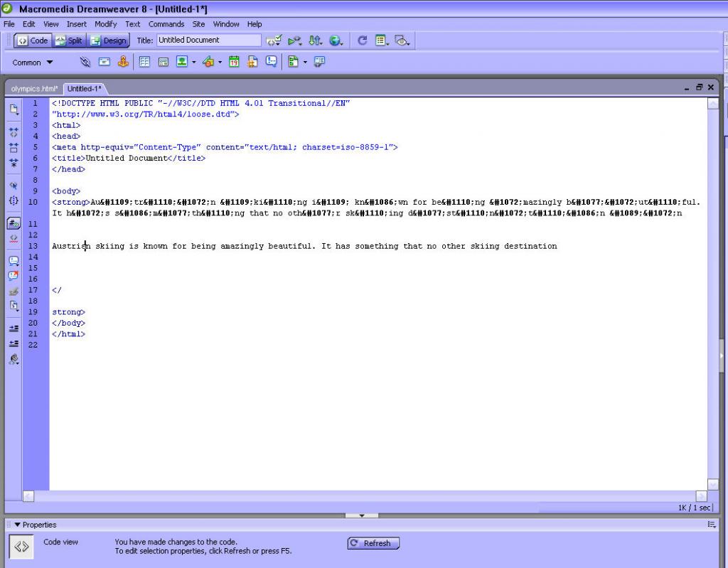Viewport: 728px width, 568px height.
Task: Collapse full tag in coding toolbar
Action: point(14,132)
